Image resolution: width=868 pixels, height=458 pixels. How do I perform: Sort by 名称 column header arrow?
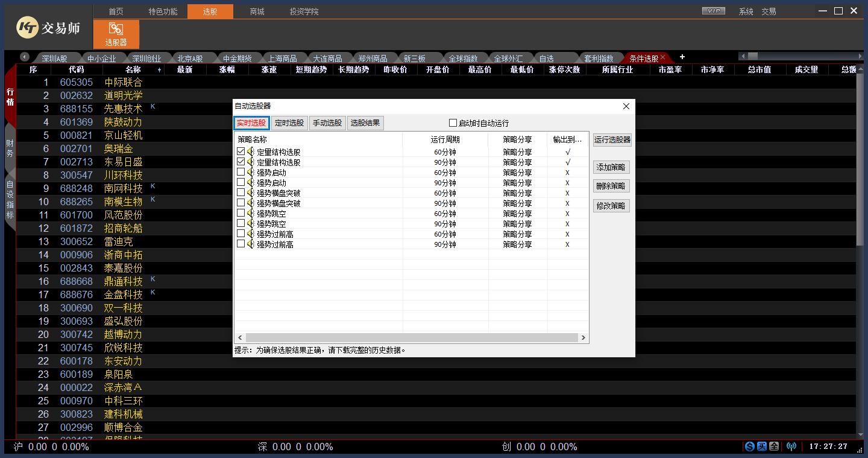160,70
